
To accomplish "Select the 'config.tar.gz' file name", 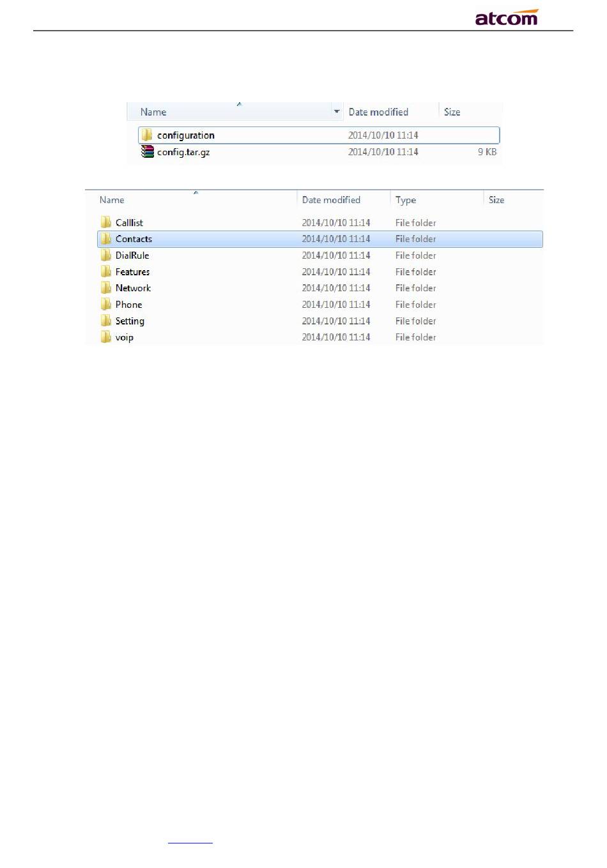I will (x=183, y=152).
